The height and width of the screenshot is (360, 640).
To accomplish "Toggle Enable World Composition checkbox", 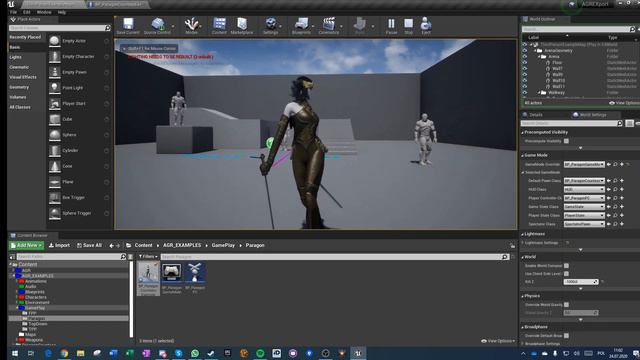I will [x=566, y=266].
